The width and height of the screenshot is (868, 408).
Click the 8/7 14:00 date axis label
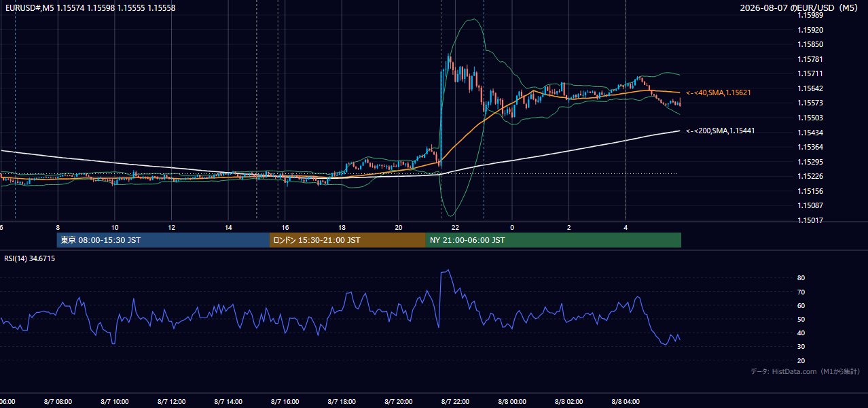228,402
